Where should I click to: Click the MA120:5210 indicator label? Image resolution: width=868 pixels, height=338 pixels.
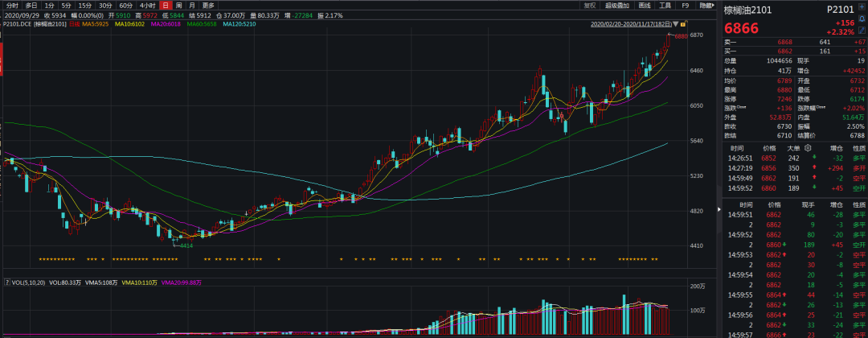click(x=240, y=24)
